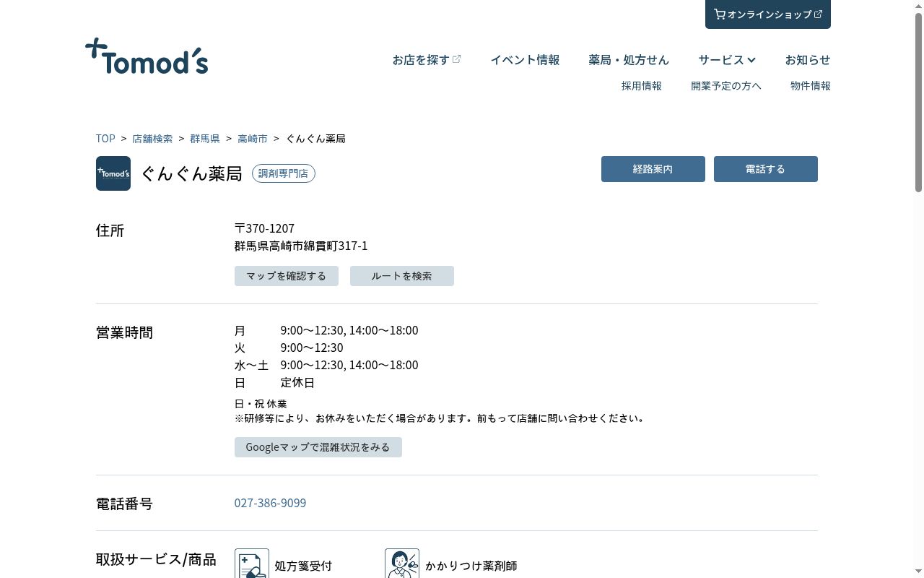The width and height of the screenshot is (924, 578).
Task: Open the お知らせ menu item
Action: tap(808, 60)
